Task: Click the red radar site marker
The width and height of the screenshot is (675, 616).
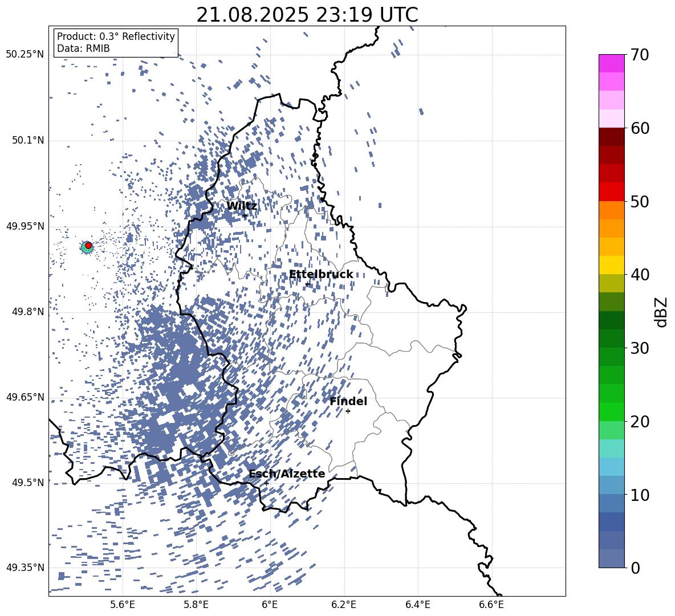Action: [x=88, y=246]
